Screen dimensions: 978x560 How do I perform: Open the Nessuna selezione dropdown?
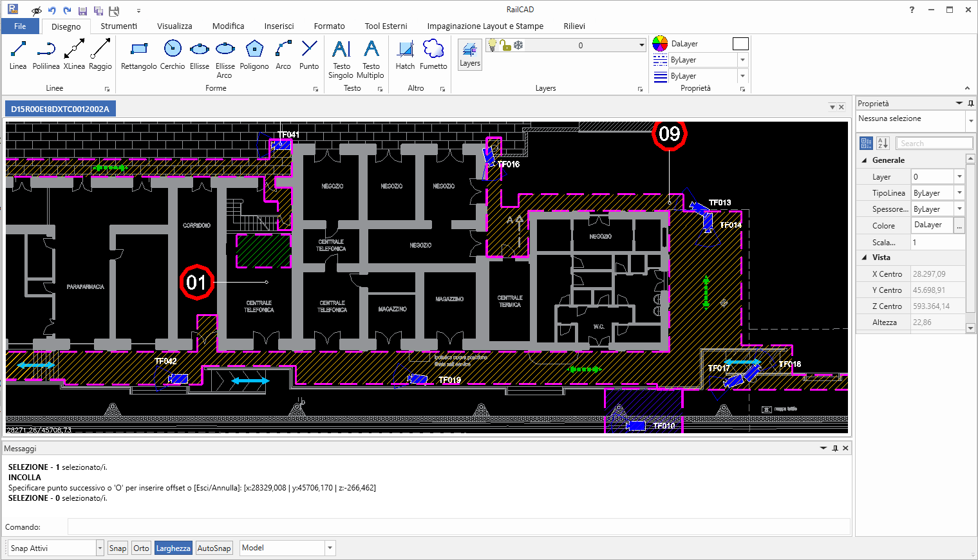coord(970,121)
